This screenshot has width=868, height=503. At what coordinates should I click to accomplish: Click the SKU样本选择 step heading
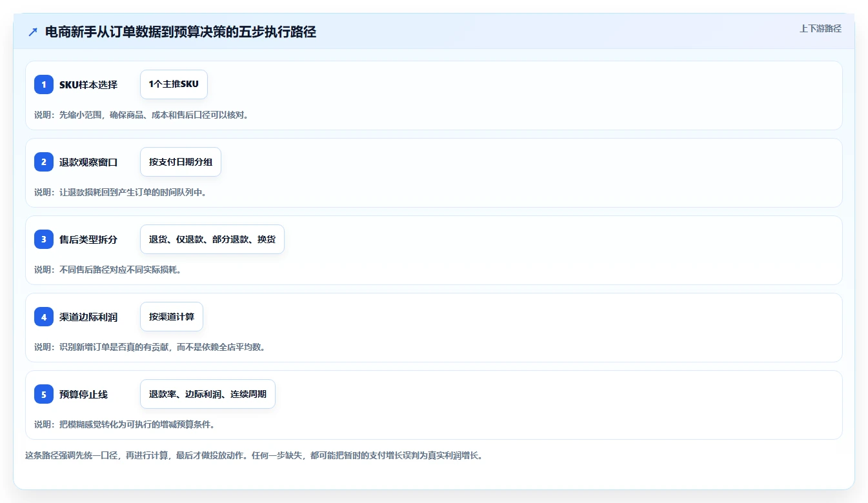pyautogui.click(x=88, y=84)
